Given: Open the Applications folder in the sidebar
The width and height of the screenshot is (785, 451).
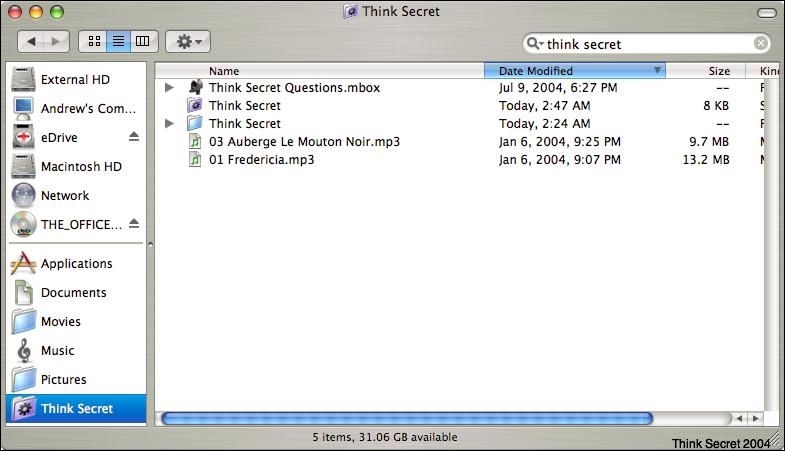Looking at the screenshot, I should 76,264.
